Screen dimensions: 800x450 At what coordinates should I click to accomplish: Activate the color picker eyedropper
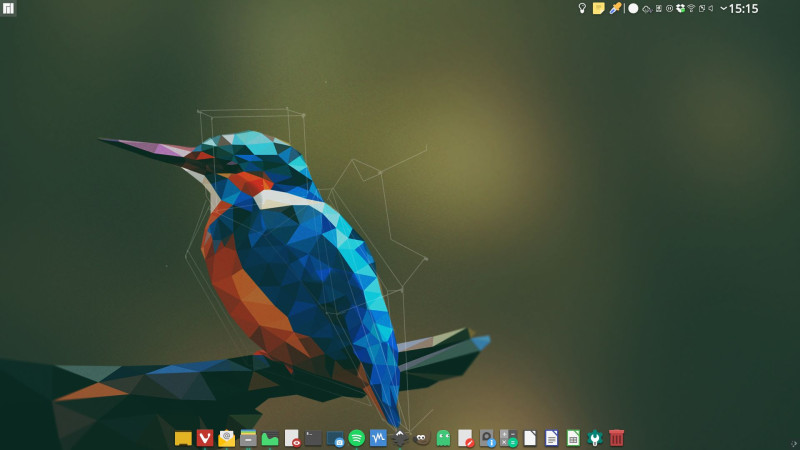[x=615, y=8]
